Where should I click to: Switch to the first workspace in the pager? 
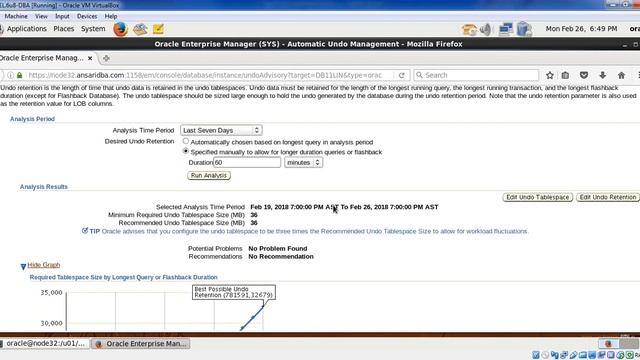[608, 343]
